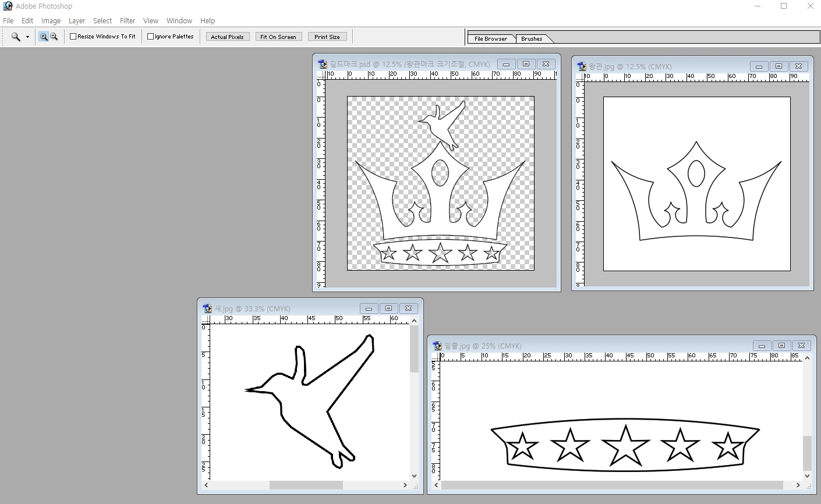Click scroll right arrow in 밑줄.jpg window

[x=798, y=485]
